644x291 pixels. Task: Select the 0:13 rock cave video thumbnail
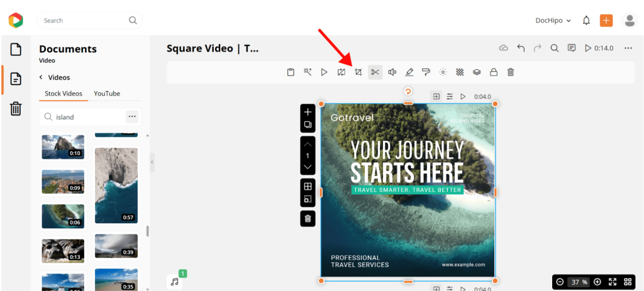tap(63, 251)
